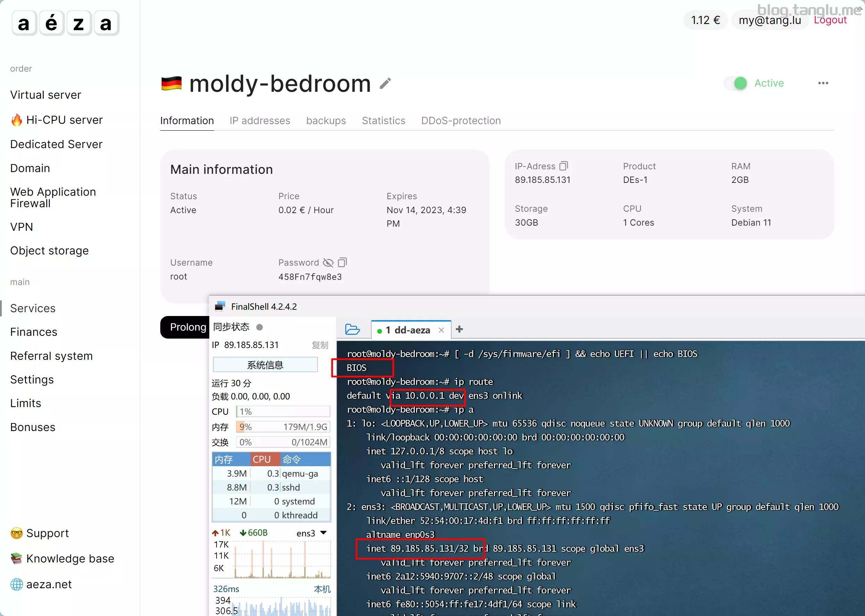Viewport: 865px width, 616px height.
Task: Click the IP addresses tab
Action: click(260, 120)
